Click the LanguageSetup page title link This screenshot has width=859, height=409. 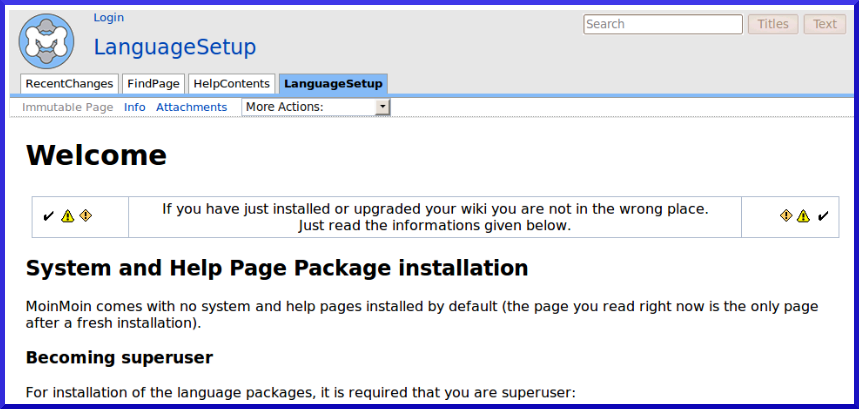pyautogui.click(x=174, y=47)
